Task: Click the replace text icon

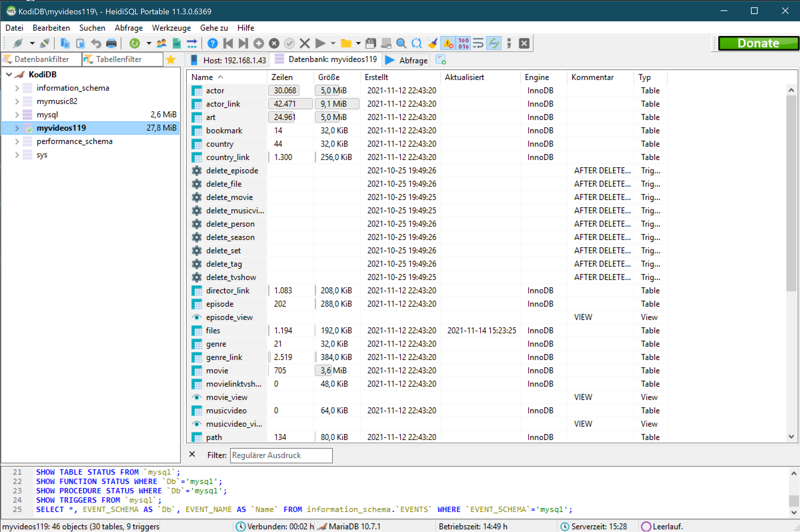Action: [x=417, y=43]
